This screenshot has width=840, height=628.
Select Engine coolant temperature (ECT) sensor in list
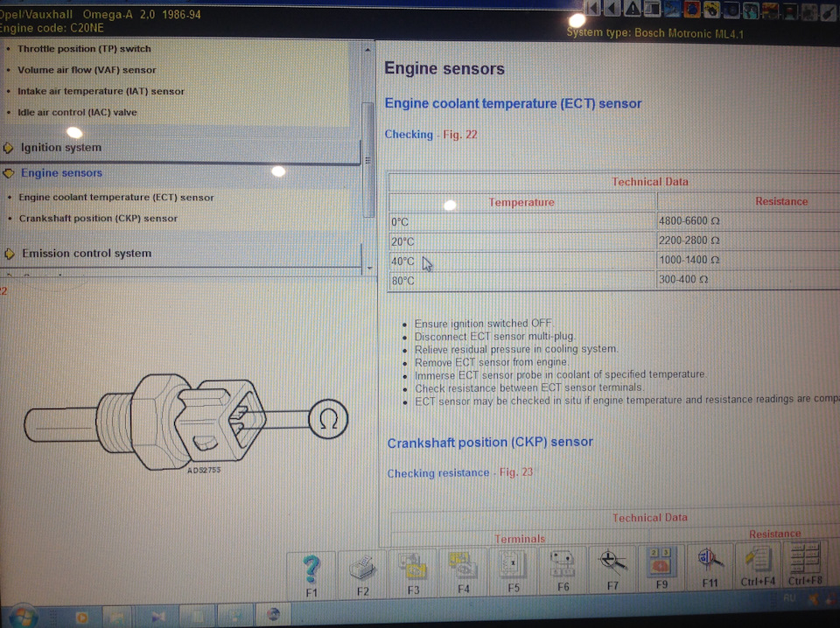(x=116, y=197)
